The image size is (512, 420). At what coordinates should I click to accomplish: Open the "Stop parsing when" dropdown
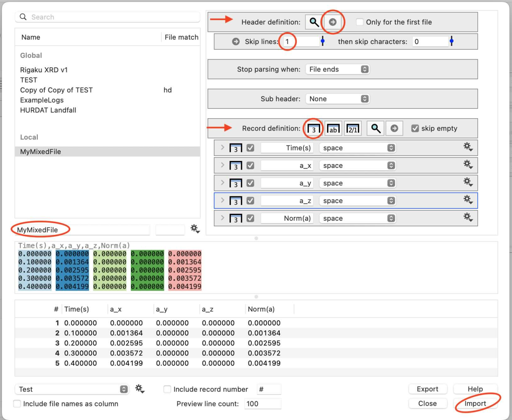click(337, 69)
